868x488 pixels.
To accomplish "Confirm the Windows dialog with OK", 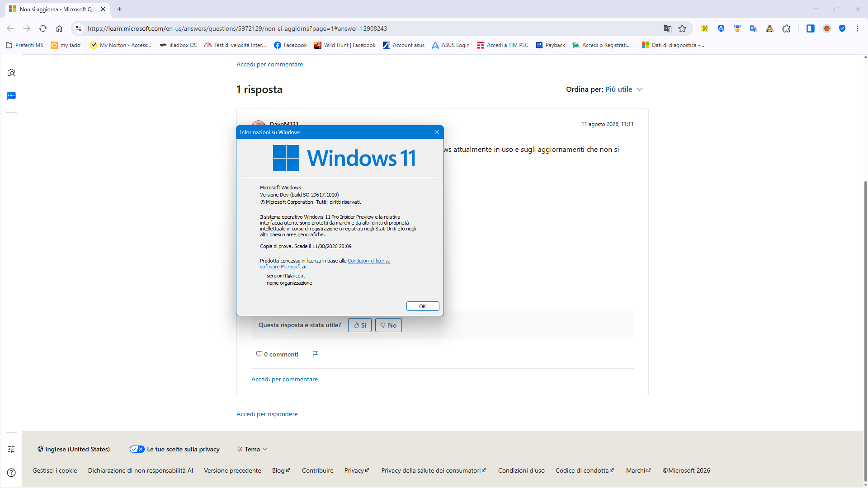I will pyautogui.click(x=423, y=306).
